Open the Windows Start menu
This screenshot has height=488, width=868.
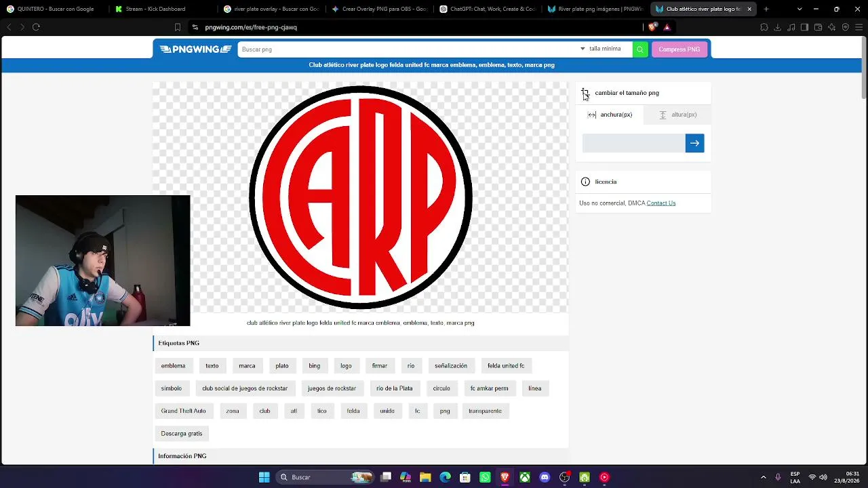264,477
